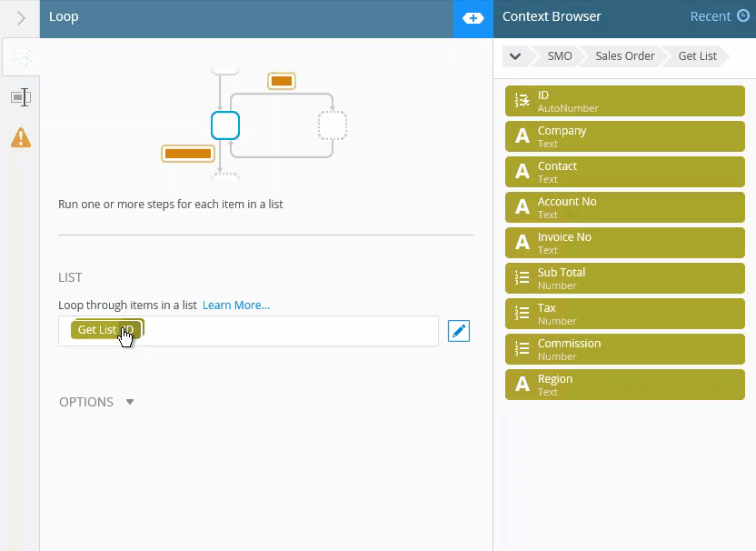Go to Sales Order breadcrumb
The image size is (756, 551).
coord(625,56)
